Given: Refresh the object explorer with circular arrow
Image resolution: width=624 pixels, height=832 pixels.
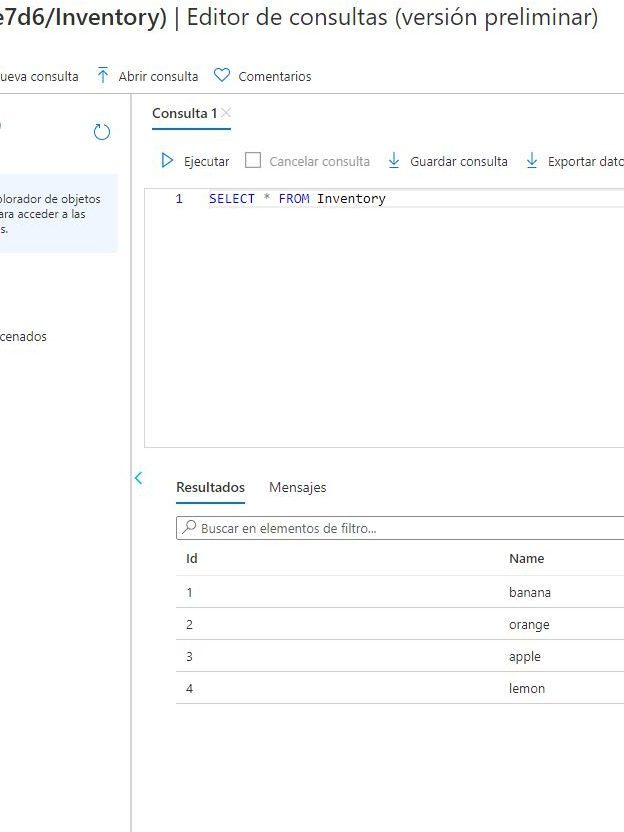Looking at the screenshot, I should coord(102,132).
